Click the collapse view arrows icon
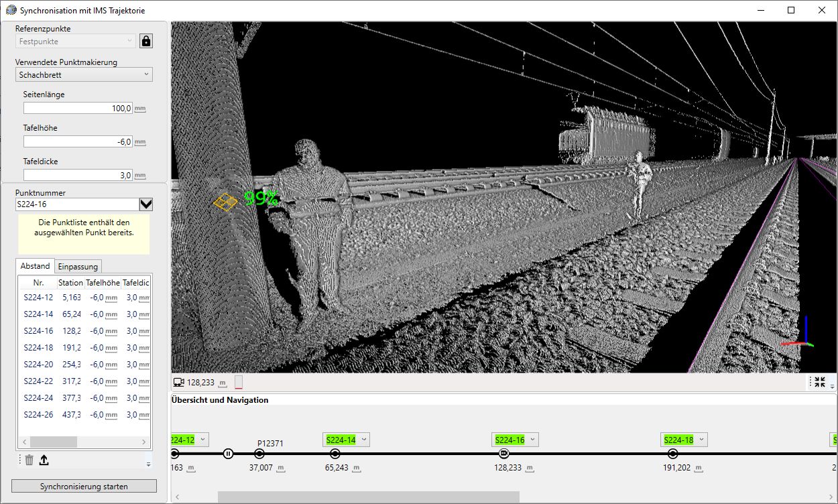 click(819, 382)
